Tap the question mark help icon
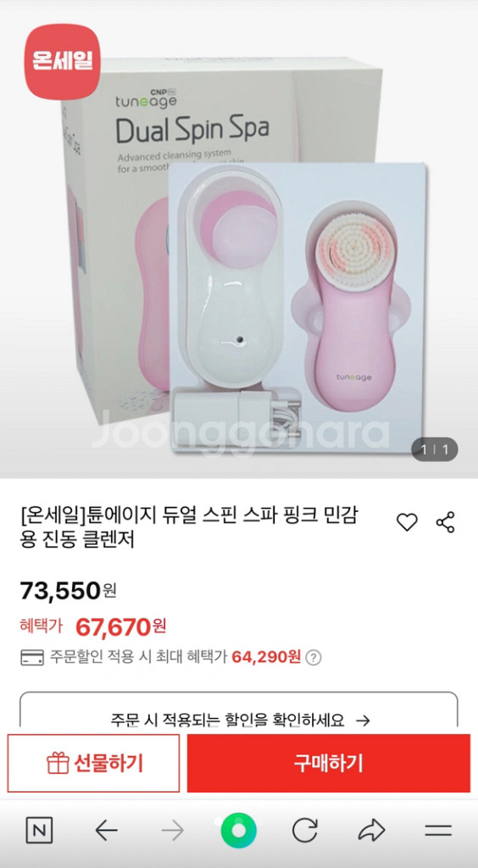 click(313, 658)
